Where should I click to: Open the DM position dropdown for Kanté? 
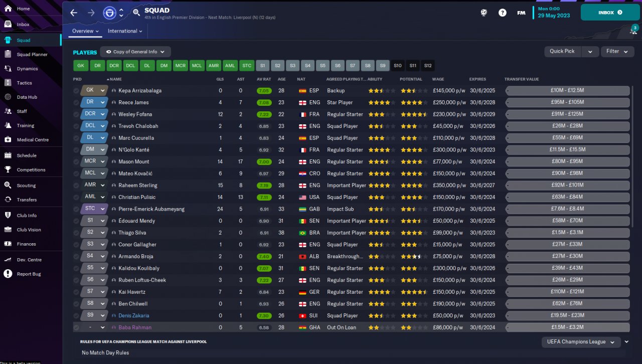tap(94, 149)
